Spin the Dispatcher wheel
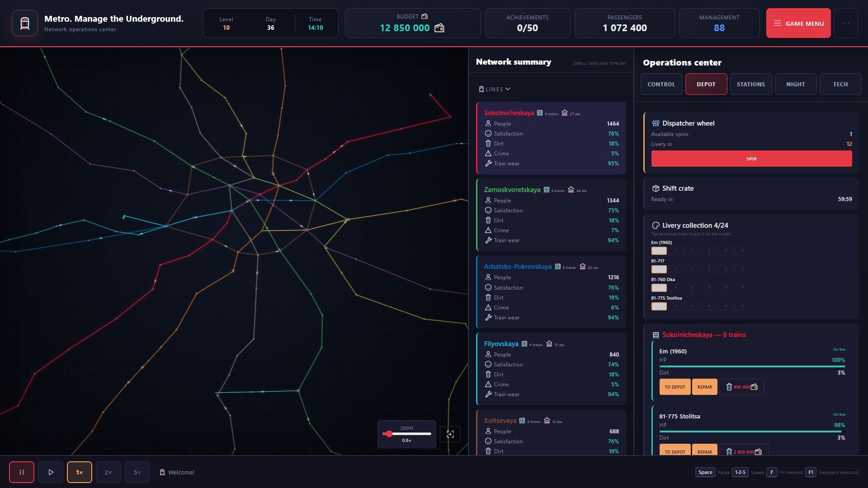Screen dimensions: 868x488 point(751,159)
